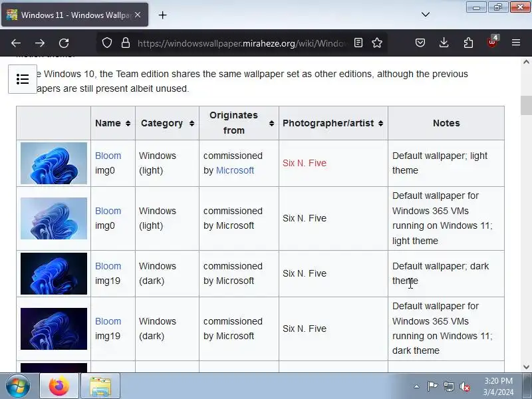The width and height of the screenshot is (532, 399).
Task: Sort table by Name column
Action: (128, 123)
